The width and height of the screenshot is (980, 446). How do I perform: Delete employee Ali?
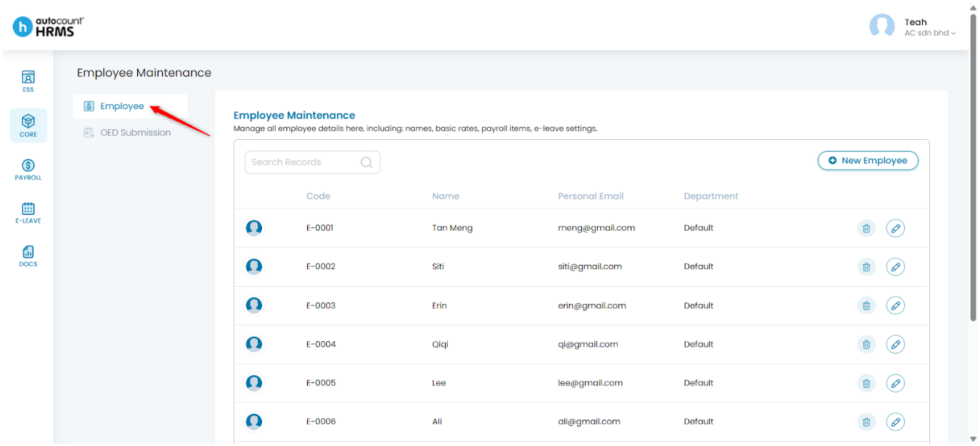[x=866, y=422]
